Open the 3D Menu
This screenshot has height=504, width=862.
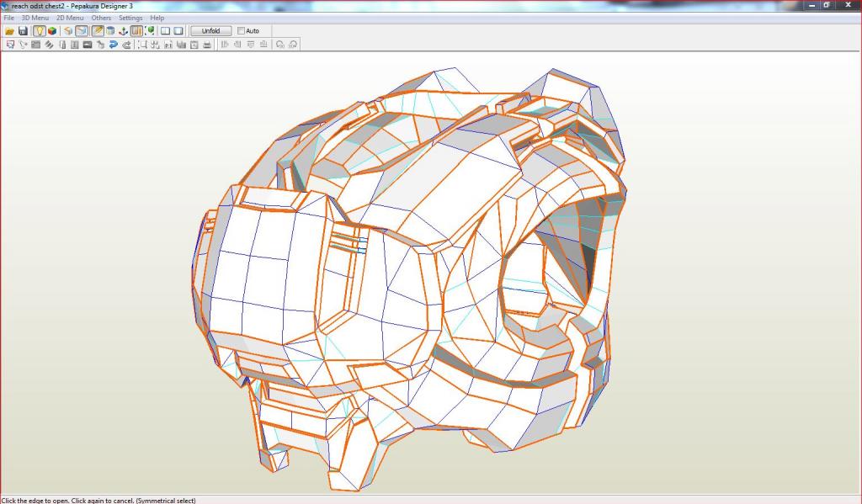pos(35,18)
